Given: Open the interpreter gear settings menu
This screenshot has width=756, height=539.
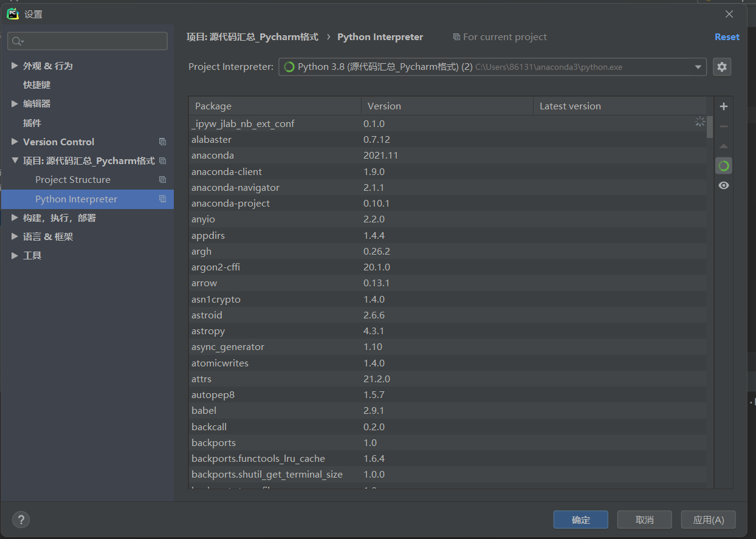Looking at the screenshot, I should (x=722, y=67).
